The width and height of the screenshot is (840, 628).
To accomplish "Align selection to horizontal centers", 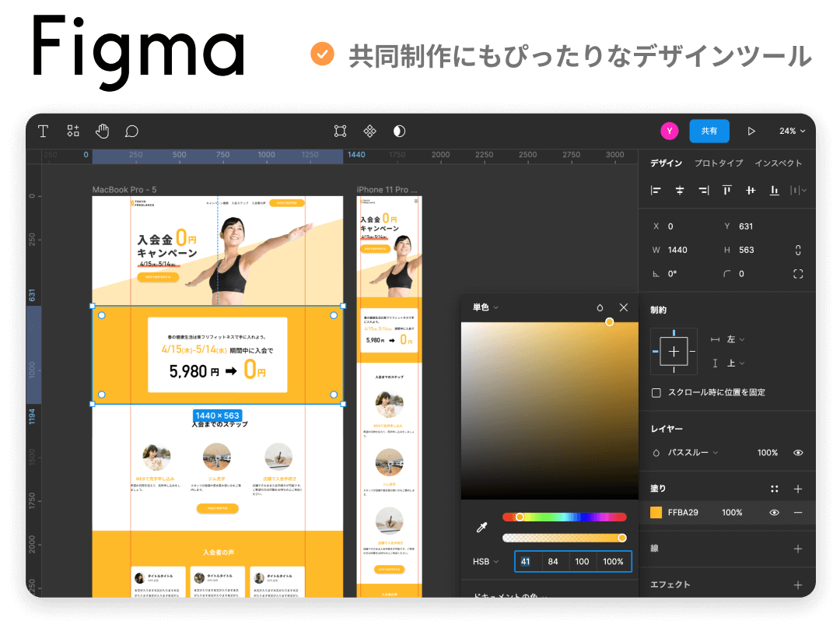I will point(680,190).
